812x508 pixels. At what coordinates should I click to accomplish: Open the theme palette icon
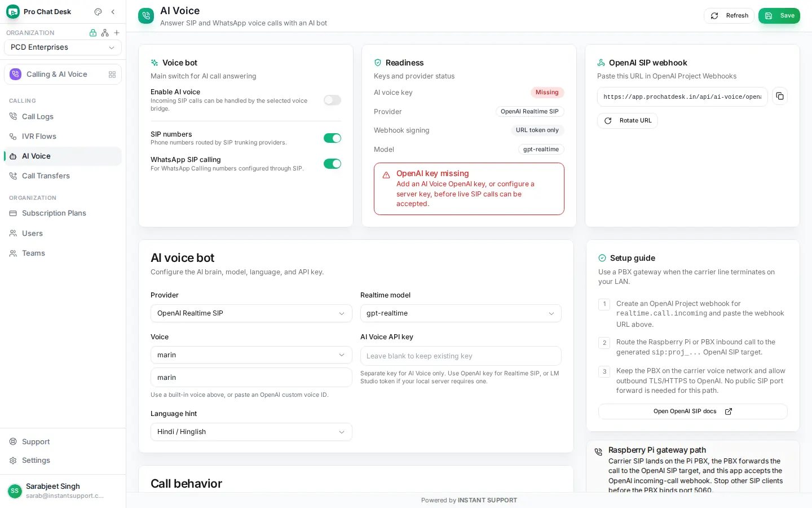[98, 12]
